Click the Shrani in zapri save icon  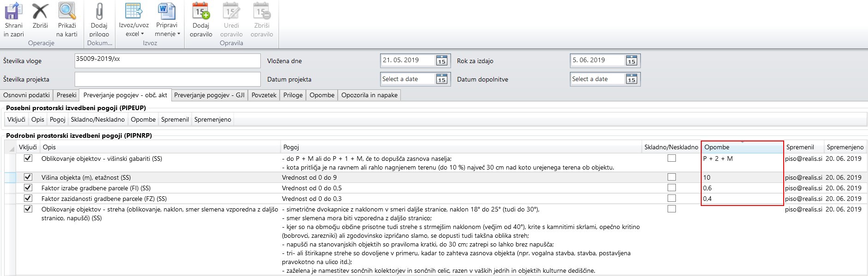[x=13, y=12]
